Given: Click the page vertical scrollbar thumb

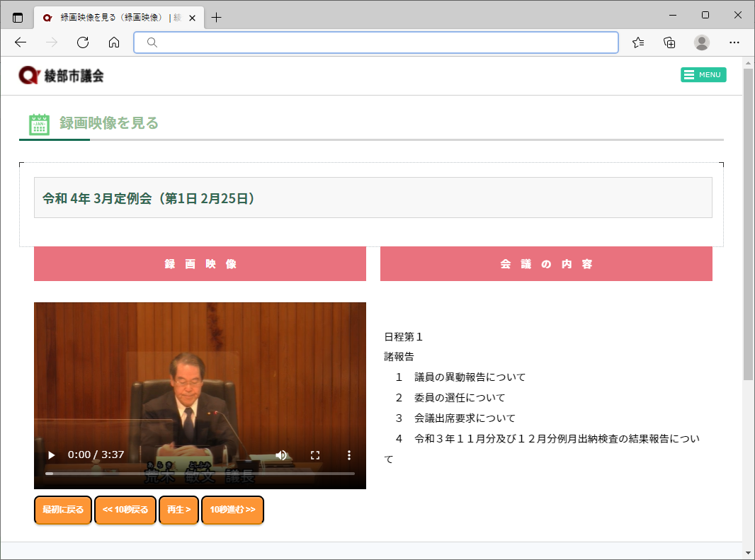Looking at the screenshot, I should coord(748,224).
